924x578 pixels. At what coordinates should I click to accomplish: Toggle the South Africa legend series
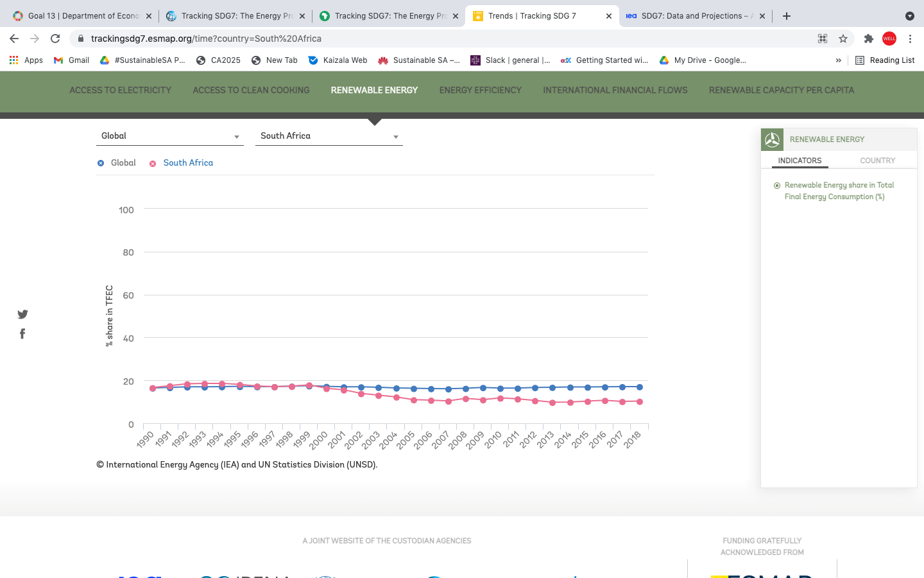pos(181,163)
